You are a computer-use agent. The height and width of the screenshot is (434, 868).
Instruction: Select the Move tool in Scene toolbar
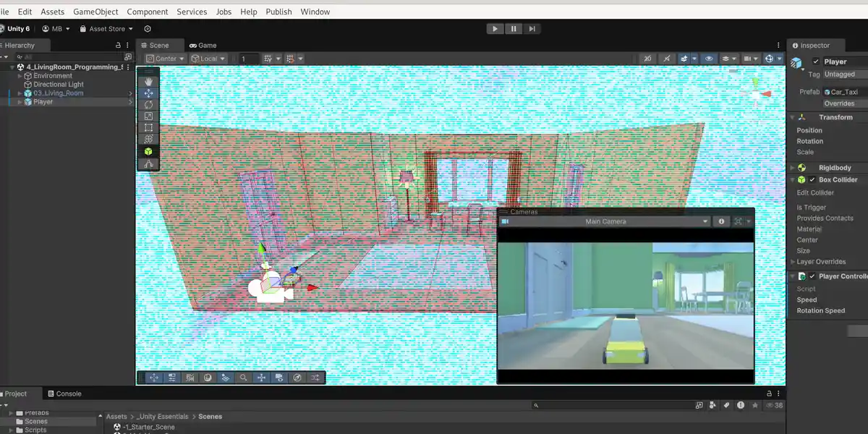(148, 93)
